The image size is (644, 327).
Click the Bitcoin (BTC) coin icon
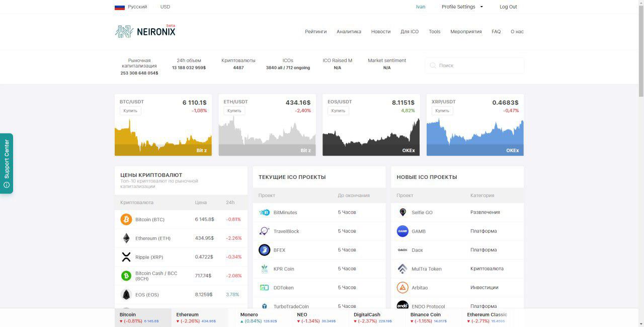click(126, 219)
